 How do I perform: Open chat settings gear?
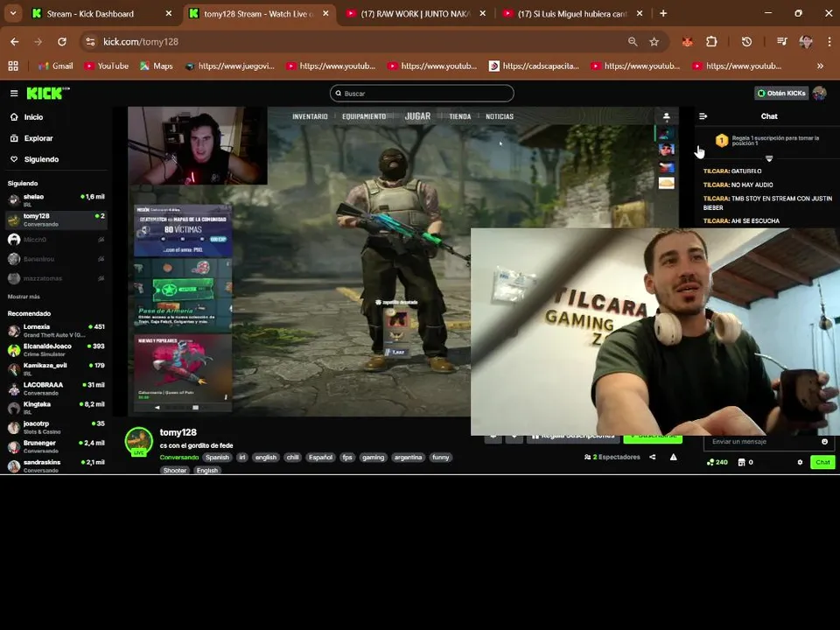point(800,462)
